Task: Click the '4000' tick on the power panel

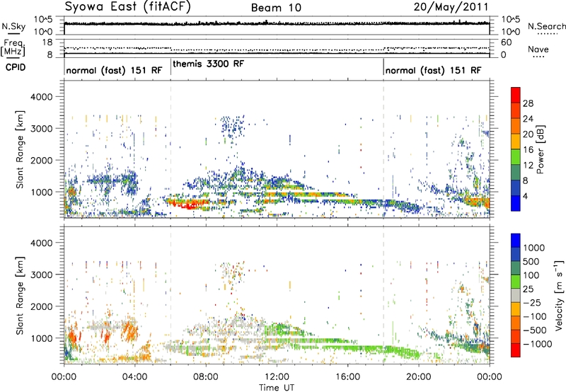Action: tap(42, 97)
